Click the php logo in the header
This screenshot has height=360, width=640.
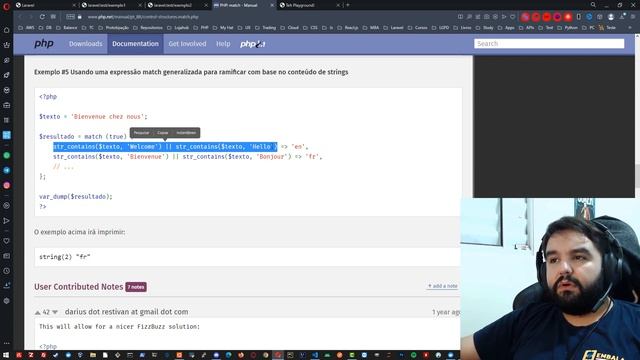[x=44, y=43]
